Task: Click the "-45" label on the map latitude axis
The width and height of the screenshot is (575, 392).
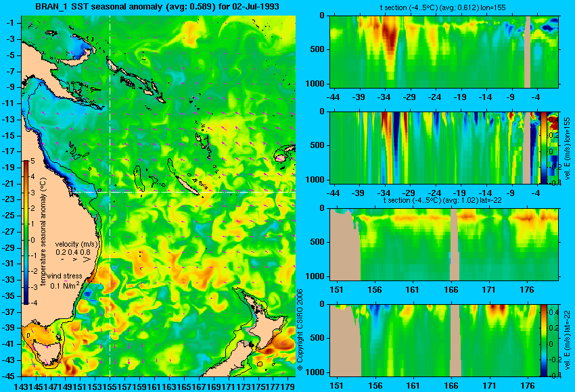Action: (8, 376)
